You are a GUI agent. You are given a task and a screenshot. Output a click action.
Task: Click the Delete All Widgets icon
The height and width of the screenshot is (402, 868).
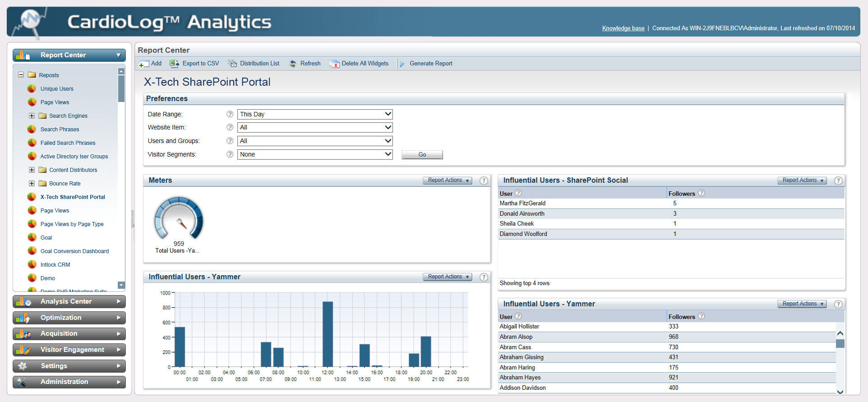[x=334, y=64]
